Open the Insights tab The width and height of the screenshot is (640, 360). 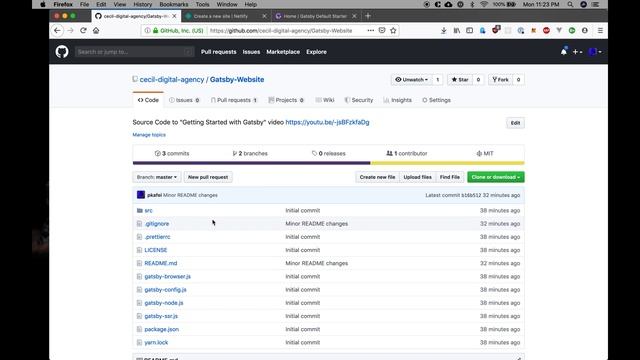pos(398,100)
